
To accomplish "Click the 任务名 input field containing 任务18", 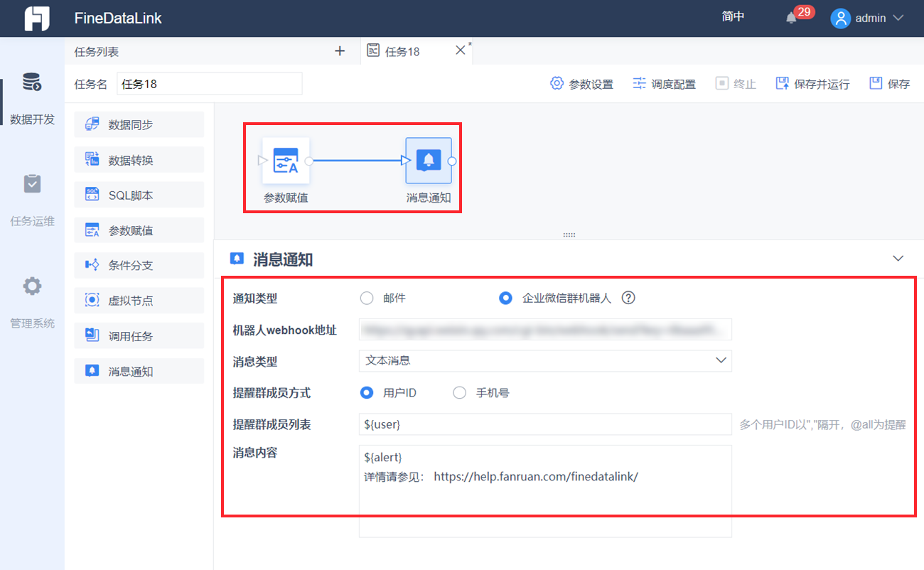I will [x=210, y=83].
